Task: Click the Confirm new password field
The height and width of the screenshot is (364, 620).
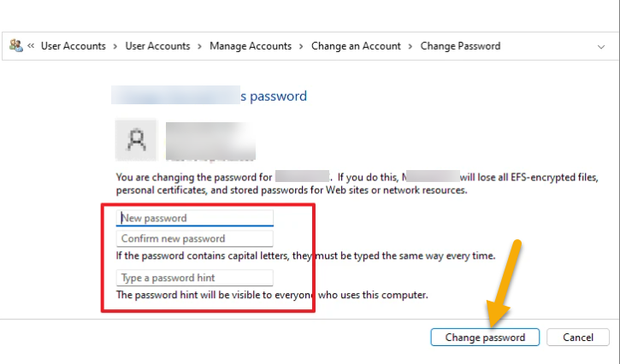Action: click(195, 238)
